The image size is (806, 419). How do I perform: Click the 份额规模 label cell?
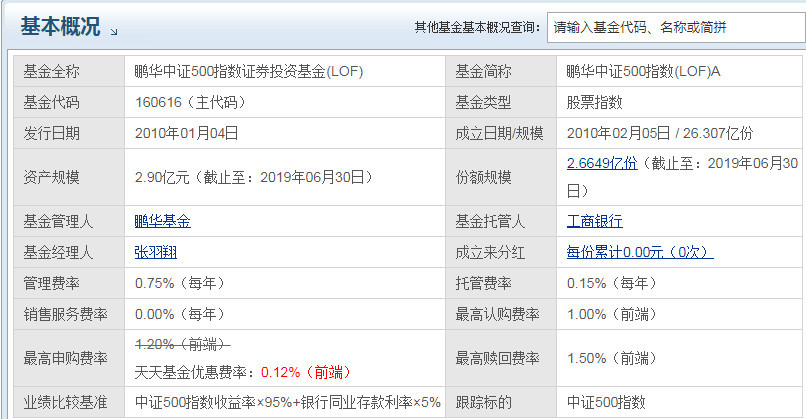coord(501,177)
